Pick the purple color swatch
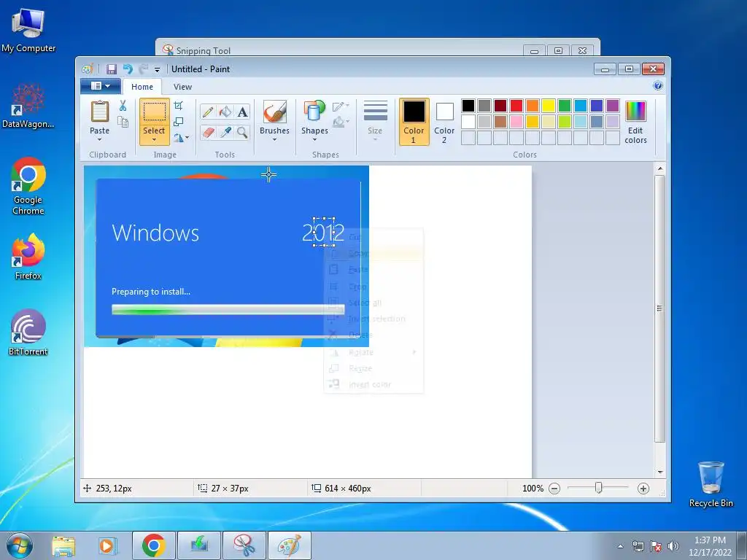The width and height of the screenshot is (747, 560). coord(613,106)
